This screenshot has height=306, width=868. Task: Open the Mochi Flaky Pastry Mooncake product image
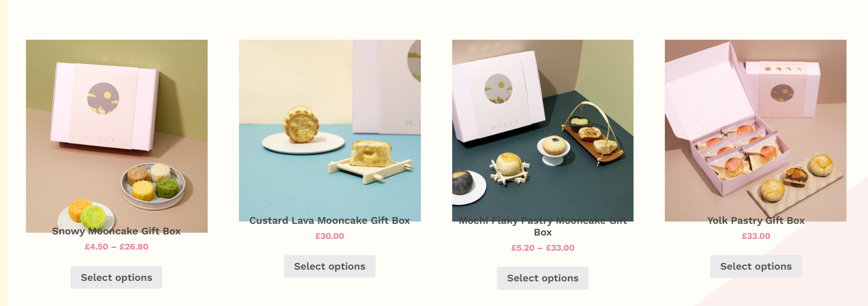pos(543,130)
